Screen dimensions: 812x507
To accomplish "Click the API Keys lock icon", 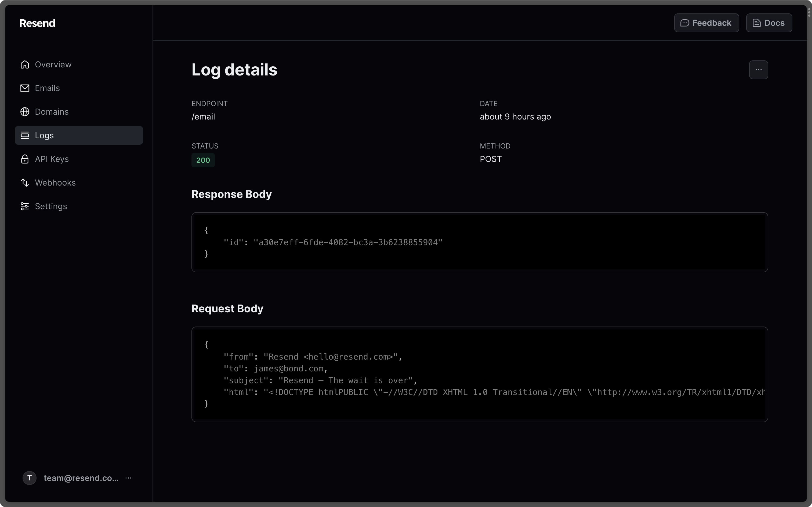I will point(25,159).
